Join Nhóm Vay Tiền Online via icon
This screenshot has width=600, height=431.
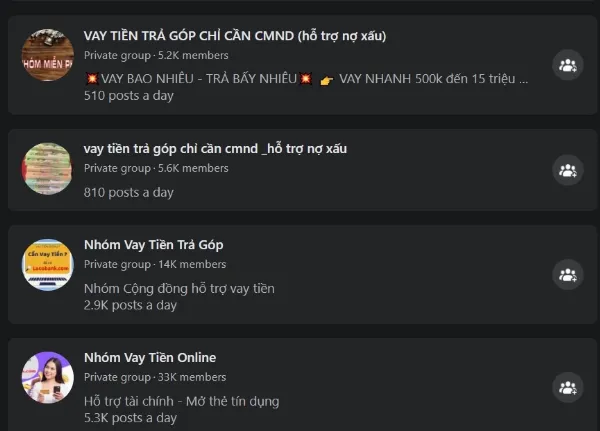click(567, 387)
